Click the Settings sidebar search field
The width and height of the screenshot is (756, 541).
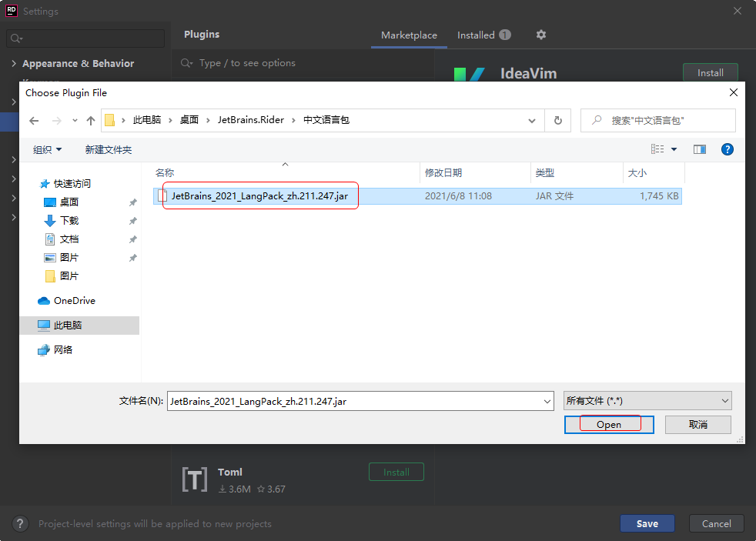click(85, 38)
